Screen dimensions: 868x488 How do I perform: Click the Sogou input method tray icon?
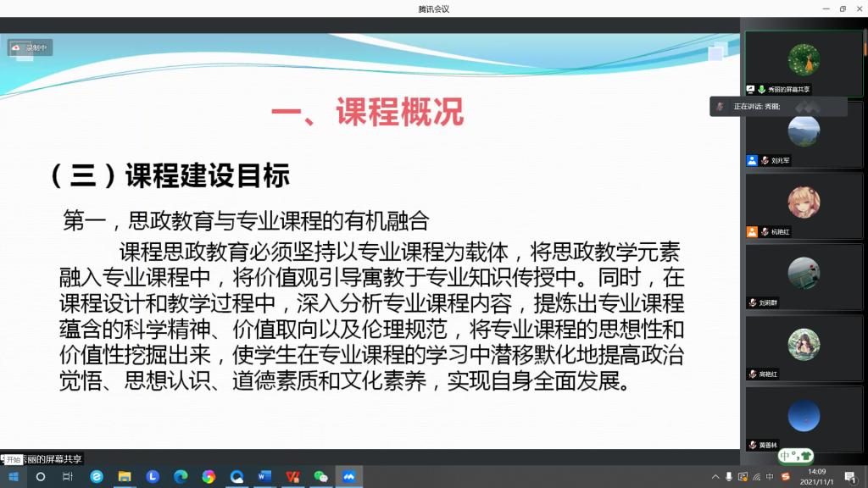[x=785, y=477]
